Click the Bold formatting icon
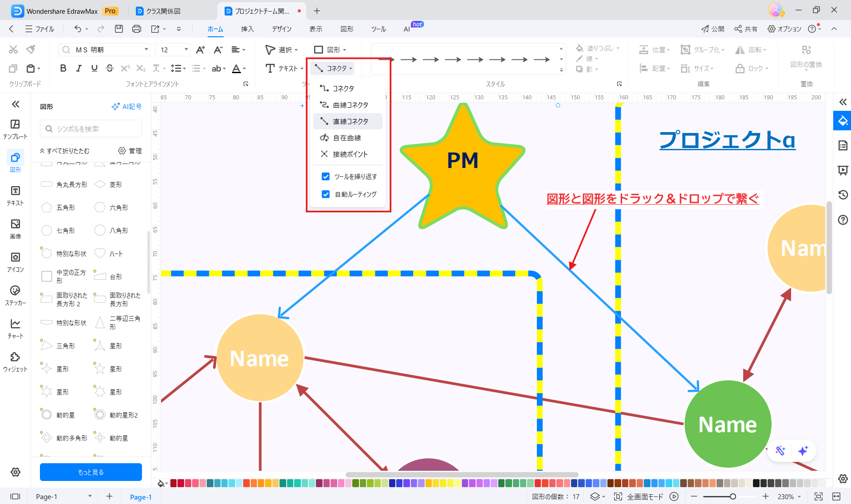Image resolution: width=851 pixels, height=504 pixels. [x=63, y=68]
